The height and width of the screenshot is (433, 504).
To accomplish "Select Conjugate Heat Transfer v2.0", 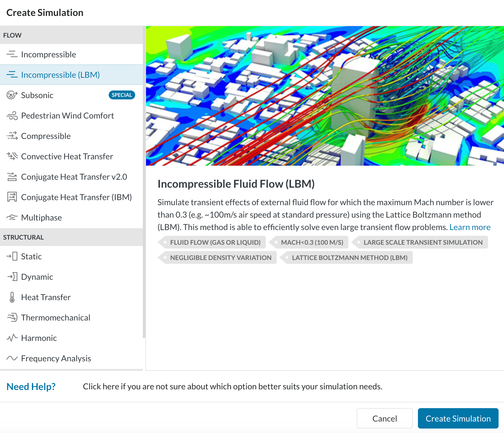I will (x=71, y=177).
